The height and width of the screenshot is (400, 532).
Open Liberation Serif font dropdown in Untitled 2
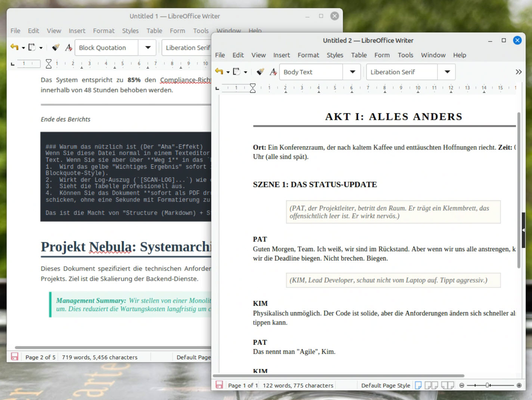point(447,72)
